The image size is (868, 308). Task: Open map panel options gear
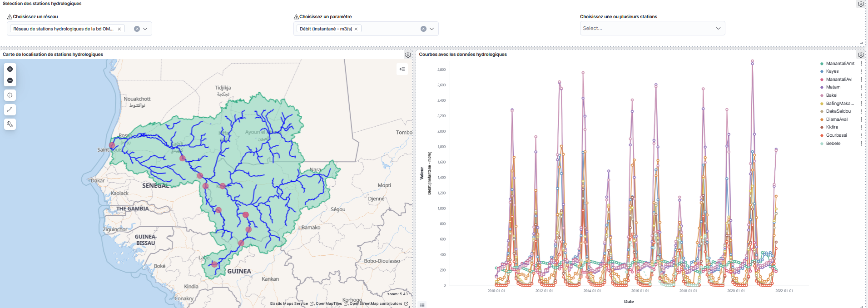[x=408, y=55]
